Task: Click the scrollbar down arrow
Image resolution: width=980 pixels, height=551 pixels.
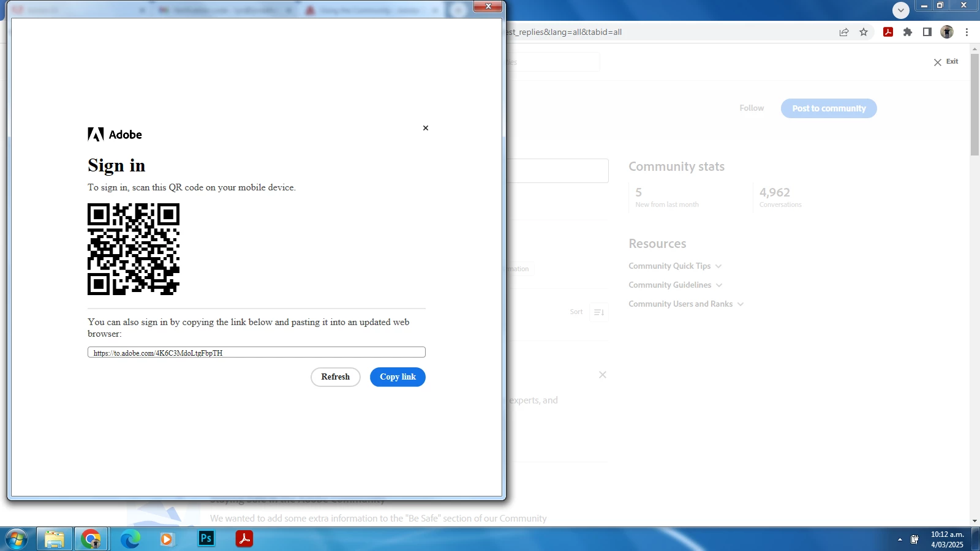Action: tap(975, 521)
